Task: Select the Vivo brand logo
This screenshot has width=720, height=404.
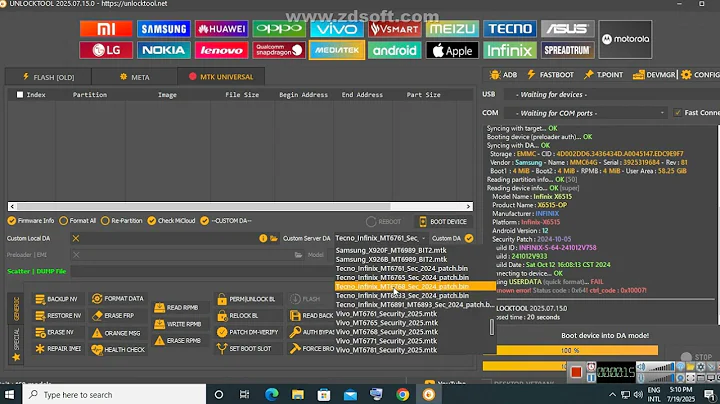Action: (337, 29)
